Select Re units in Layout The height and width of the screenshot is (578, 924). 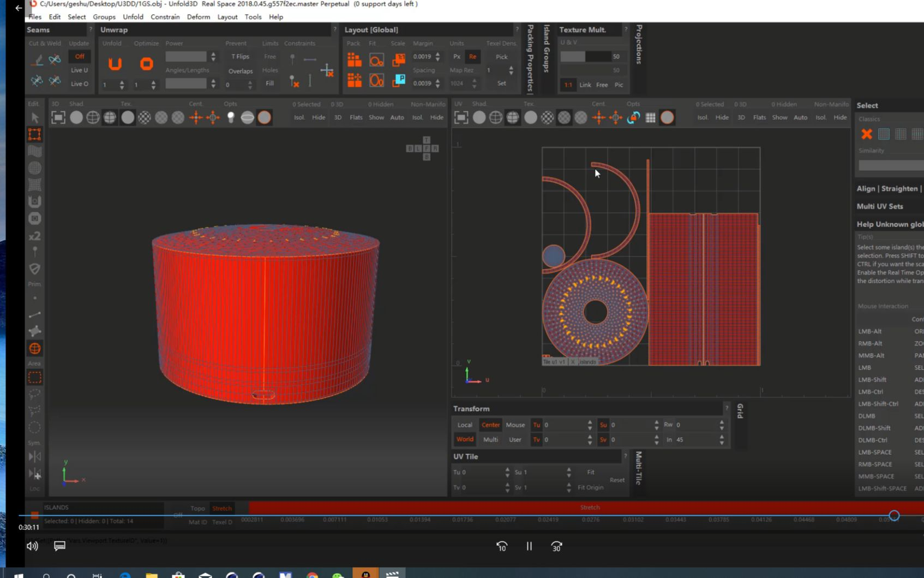pyautogui.click(x=472, y=56)
